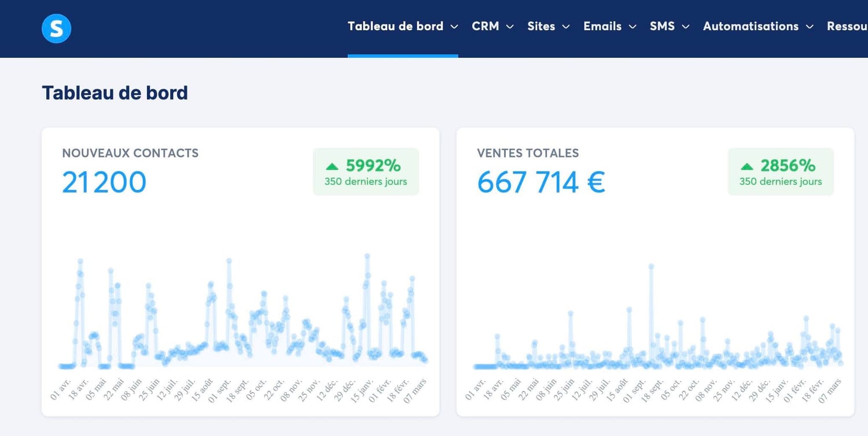This screenshot has height=436, width=868.
Task: Select the CRM menu item
Action: point(486,26)
